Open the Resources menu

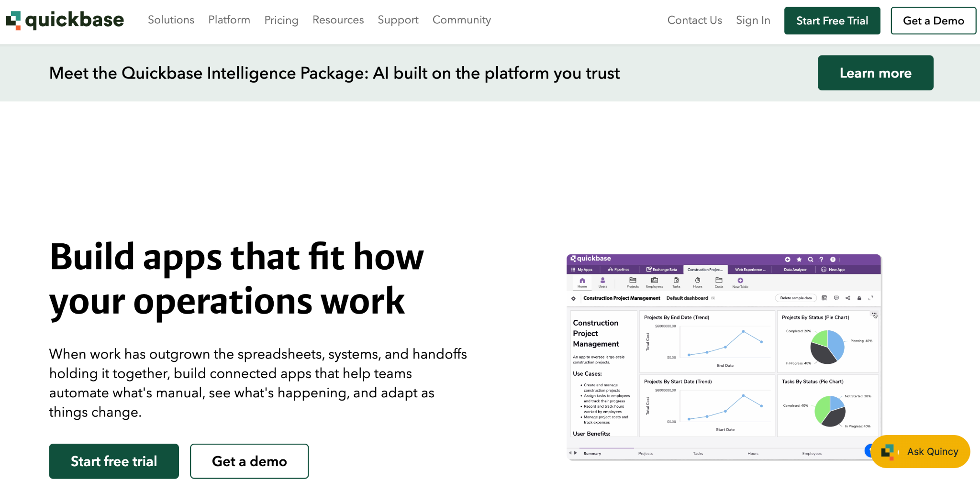(338, 20)
